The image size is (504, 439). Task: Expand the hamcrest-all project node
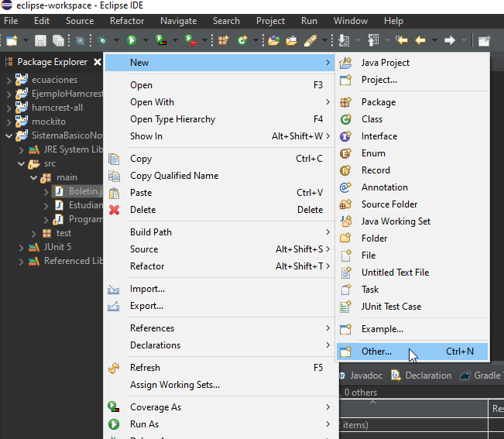[9, 108]
